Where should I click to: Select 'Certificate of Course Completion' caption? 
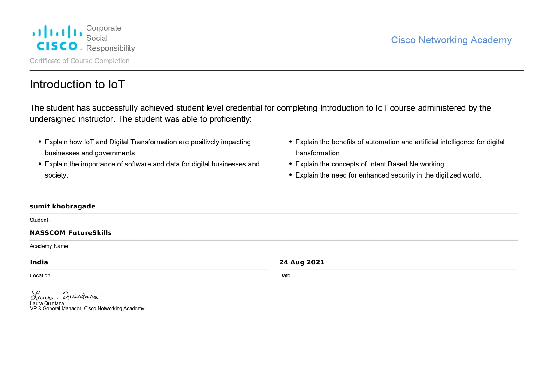tap(80, 61)
